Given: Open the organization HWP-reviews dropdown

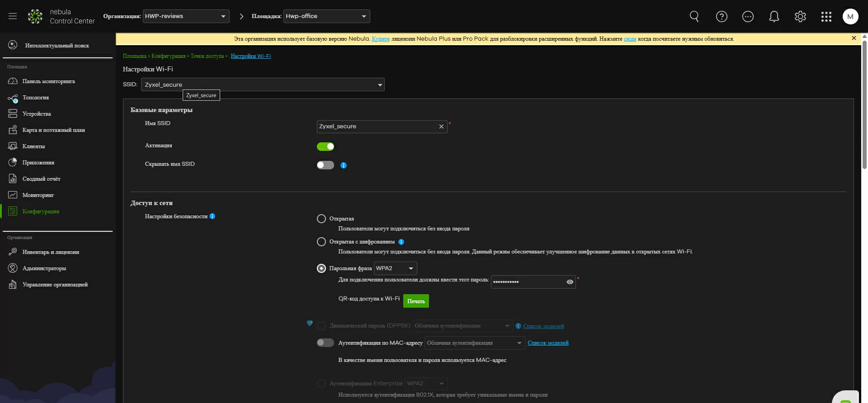Looking at the screenshot, I should [186, 16].
